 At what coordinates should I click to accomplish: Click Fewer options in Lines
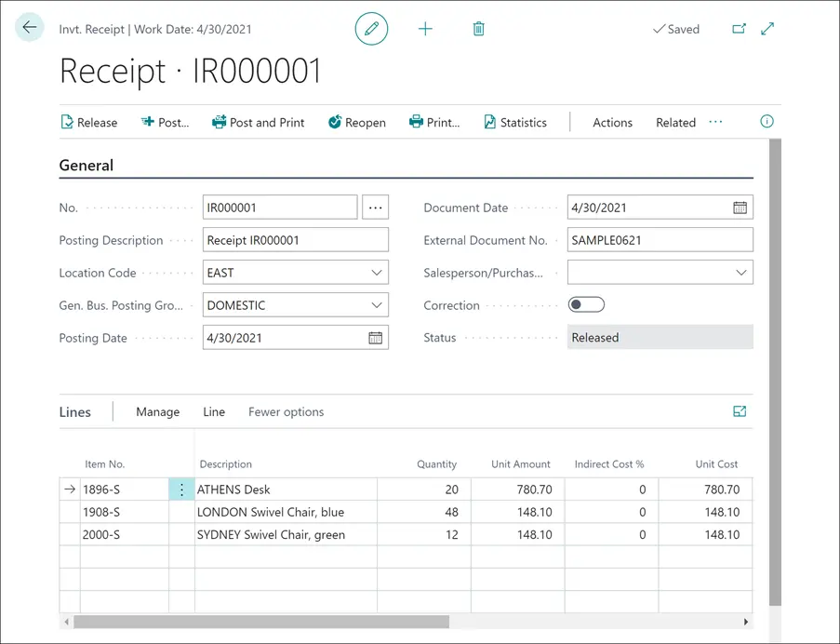[287, 412]
